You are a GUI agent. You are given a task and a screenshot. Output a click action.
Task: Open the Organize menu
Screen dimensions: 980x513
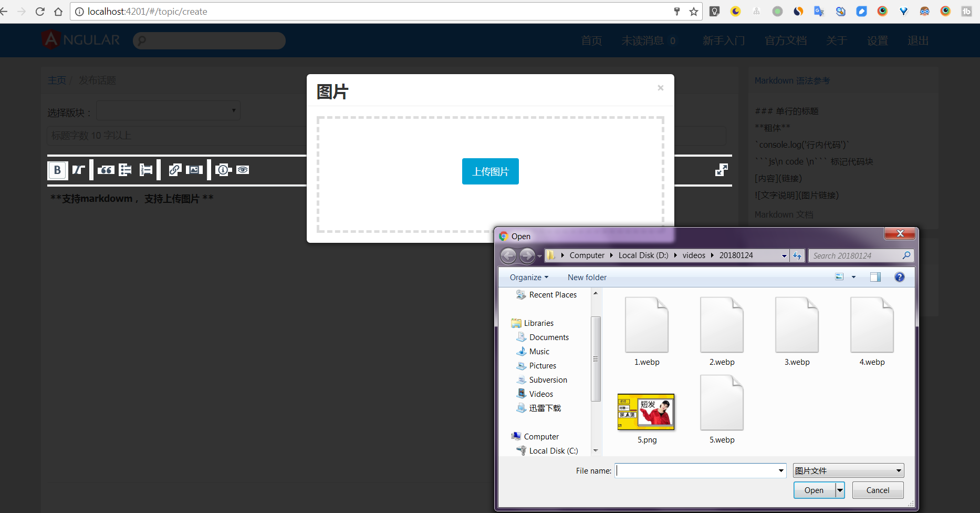[529, 278]
